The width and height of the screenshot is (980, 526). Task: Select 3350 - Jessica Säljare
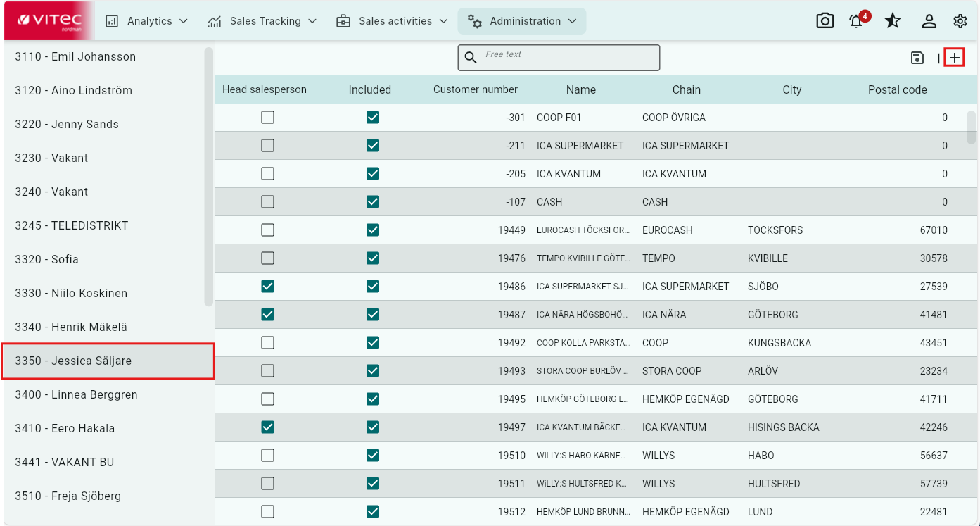(108, 361)
